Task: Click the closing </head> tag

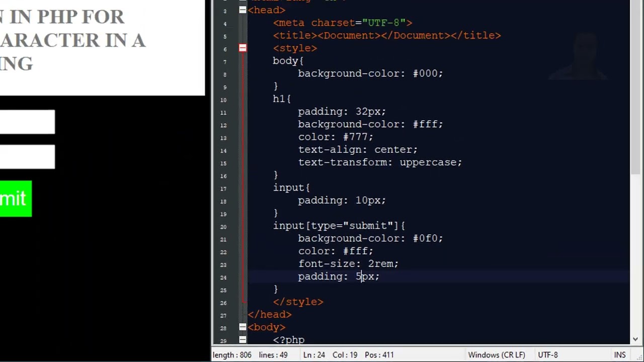Action: coord(270,314)
